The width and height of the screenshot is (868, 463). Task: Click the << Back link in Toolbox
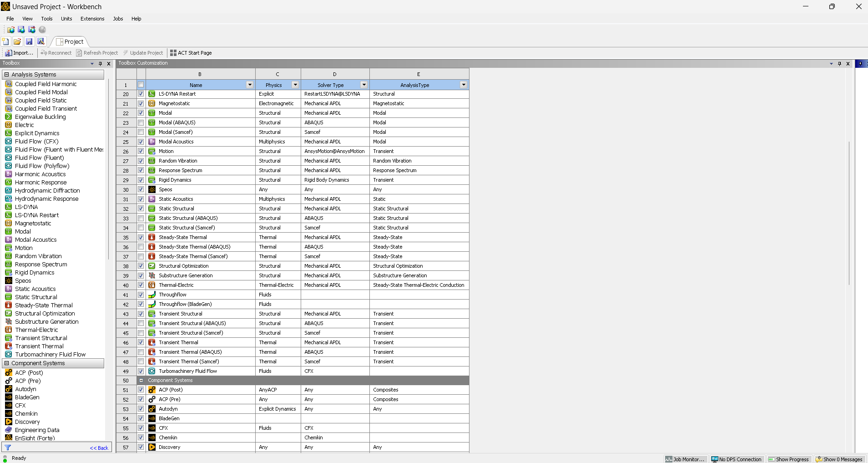click(99, 448)
